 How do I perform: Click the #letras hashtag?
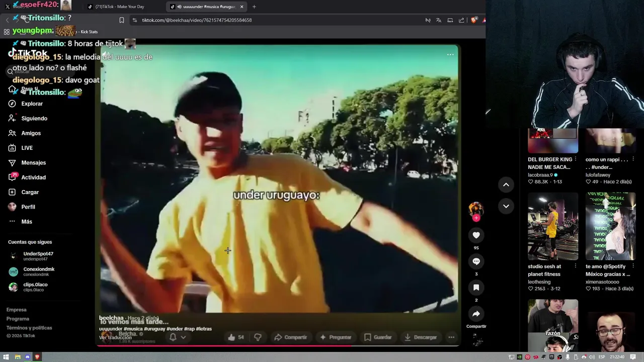coord(204,329)
